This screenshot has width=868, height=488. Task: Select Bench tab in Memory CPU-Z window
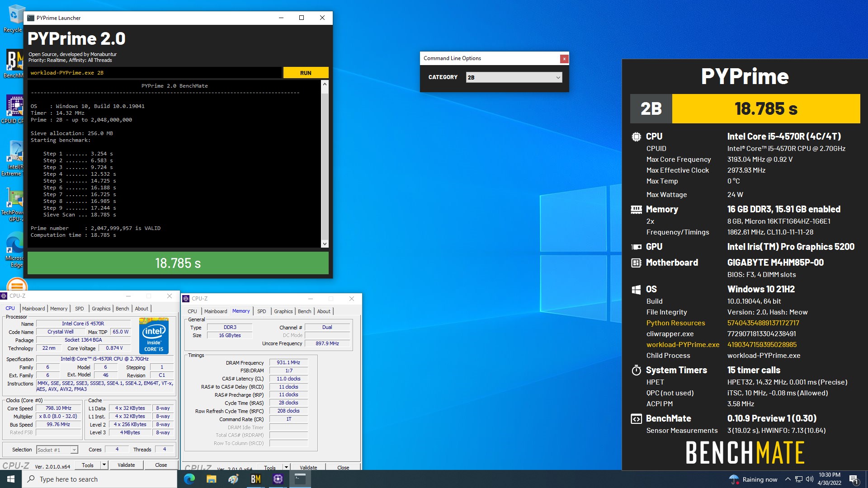tap(304, 311)
